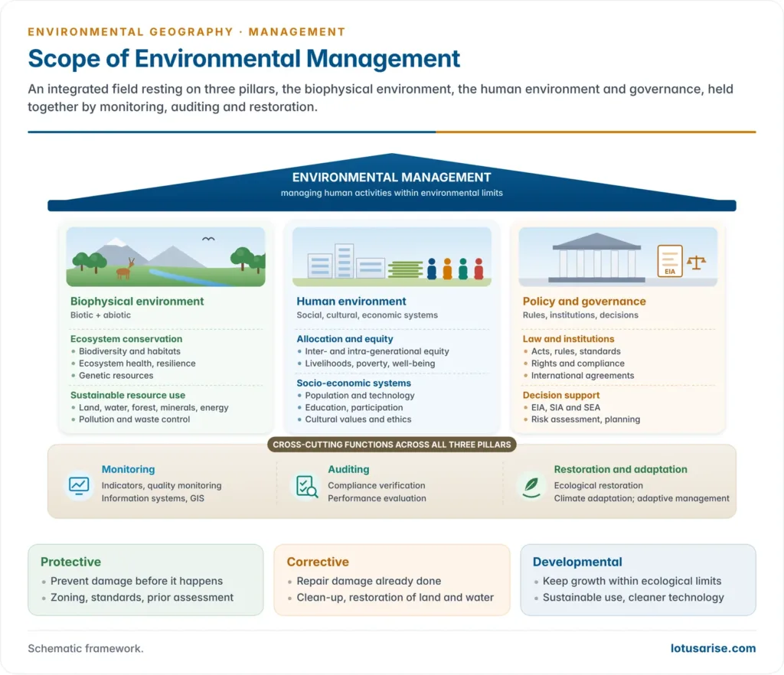Viewport: 784px width, 675px height.
Task: Click the deer in the landscape illustration
Action: [x=126, y=269]
